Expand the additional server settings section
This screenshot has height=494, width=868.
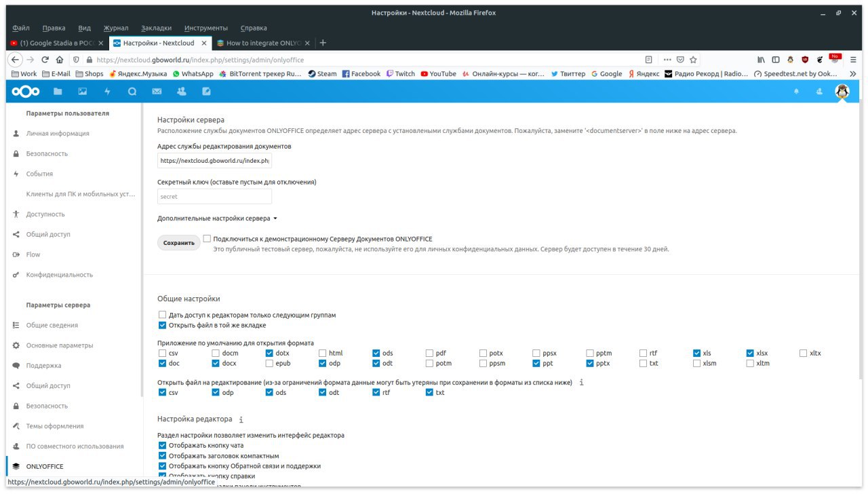coord(218,218)
